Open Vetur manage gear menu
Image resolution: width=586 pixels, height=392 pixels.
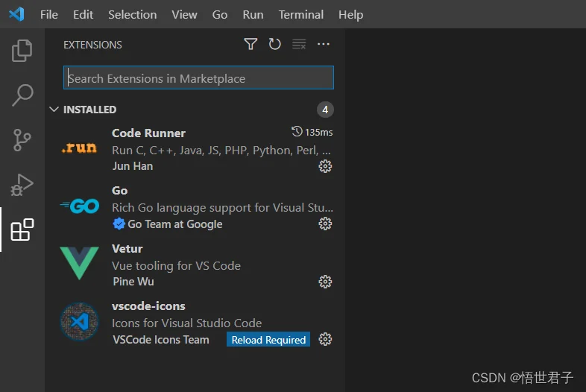tap(325, 282)
